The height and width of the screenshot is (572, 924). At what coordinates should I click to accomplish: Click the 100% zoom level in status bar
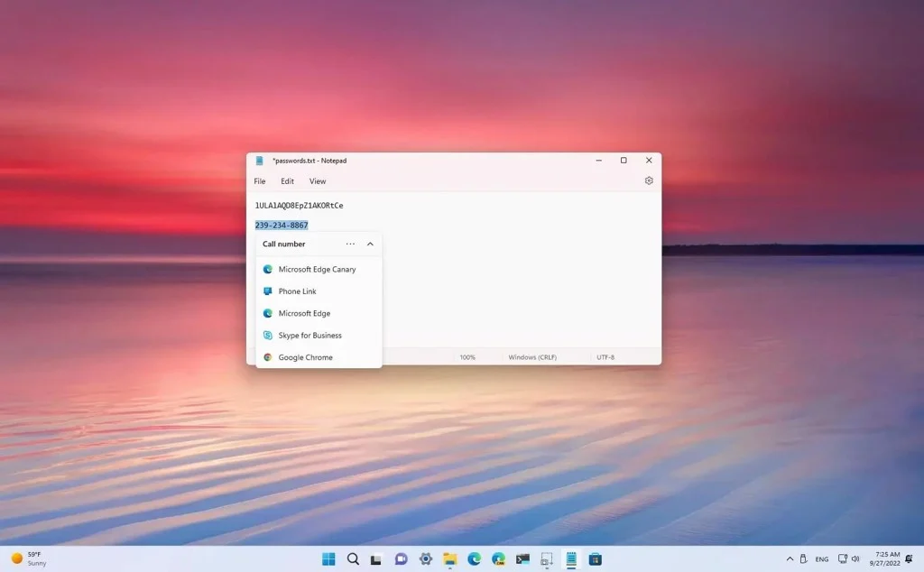[467, 357]
